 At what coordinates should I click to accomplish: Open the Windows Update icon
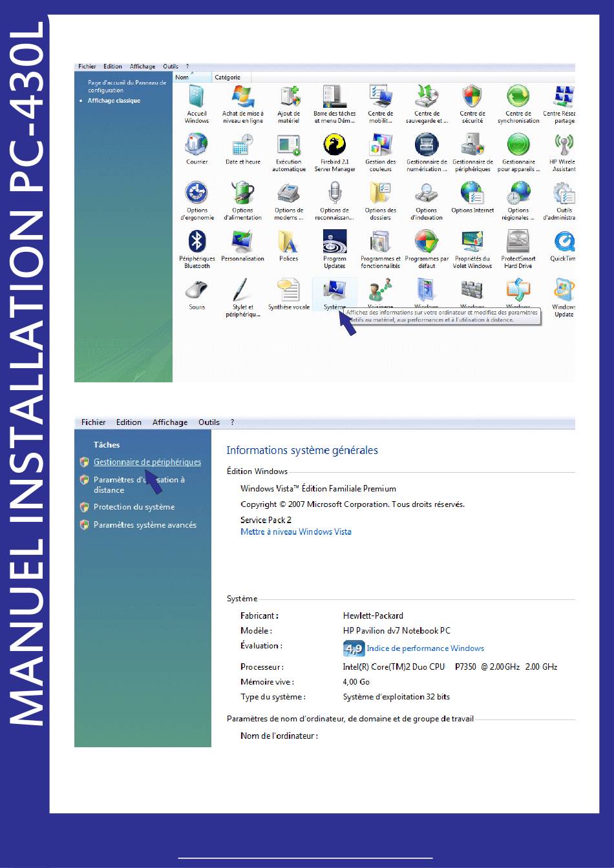(x=564, y=291)
